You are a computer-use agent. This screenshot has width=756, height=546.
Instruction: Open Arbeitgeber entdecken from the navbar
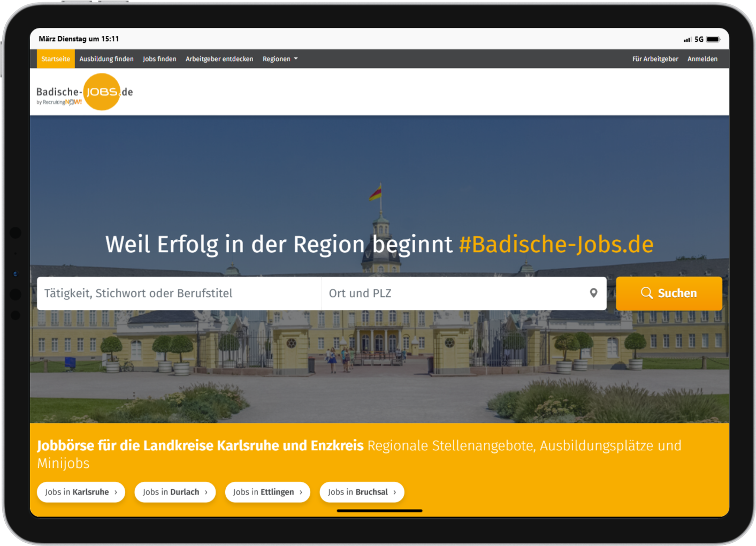tap(219, 59)
